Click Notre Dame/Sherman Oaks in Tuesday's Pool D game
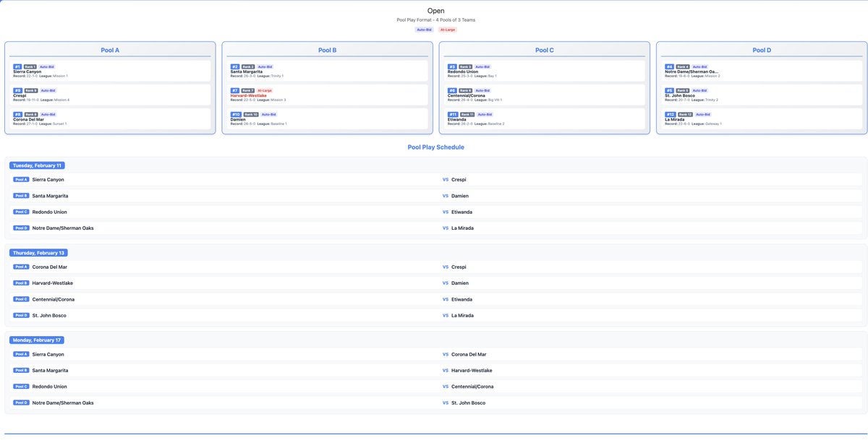868x443 pixels. click(63, 228)
